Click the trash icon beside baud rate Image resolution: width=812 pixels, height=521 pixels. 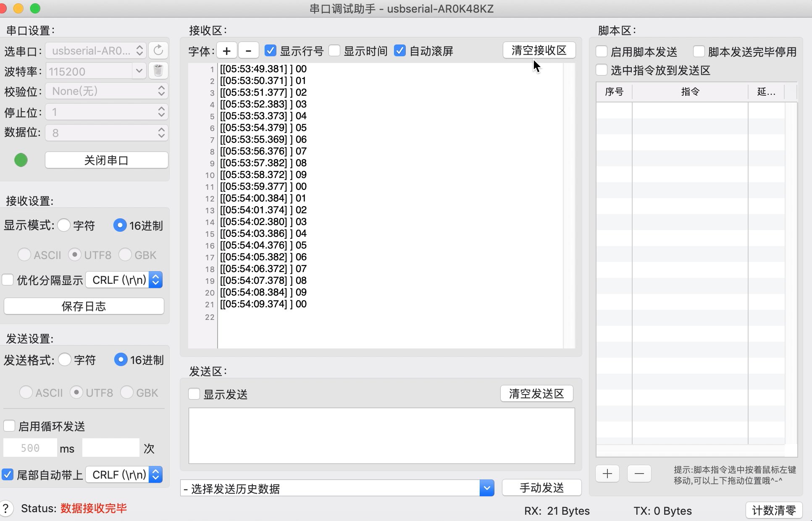tap(158, 71)
